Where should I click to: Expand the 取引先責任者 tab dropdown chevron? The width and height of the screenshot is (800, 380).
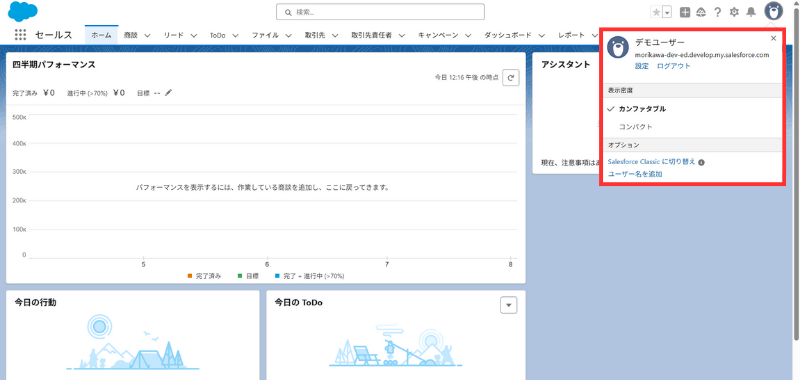pyautogui.click(x=402, y=36)
